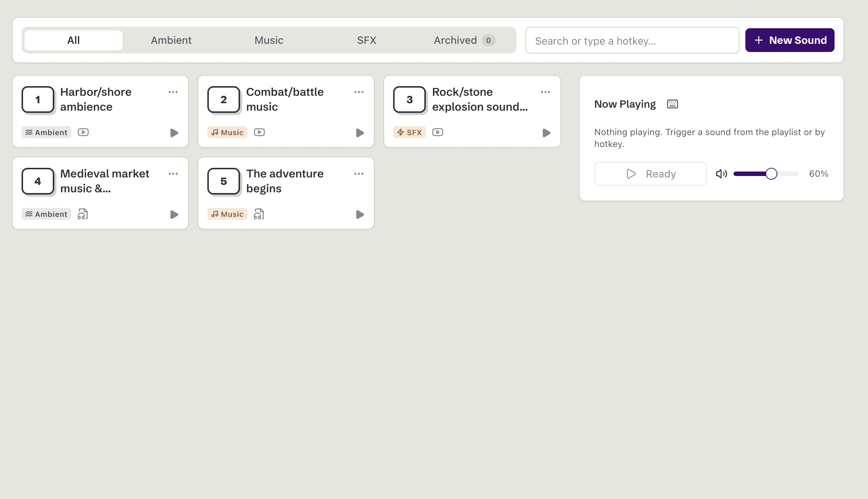Open the options menu for Harbor/shore ambience
Viewport: 868px width, 499px height.
tap(173, 92)
